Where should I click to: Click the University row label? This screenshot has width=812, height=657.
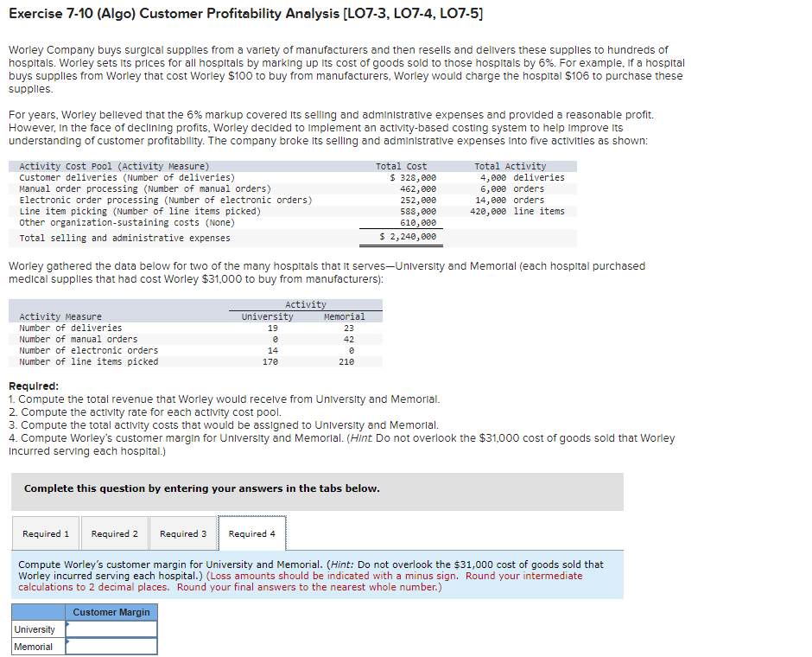35,629
